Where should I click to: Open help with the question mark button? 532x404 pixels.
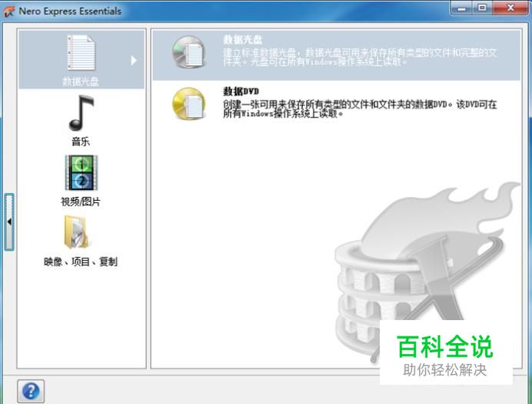[x=31, y=391]
